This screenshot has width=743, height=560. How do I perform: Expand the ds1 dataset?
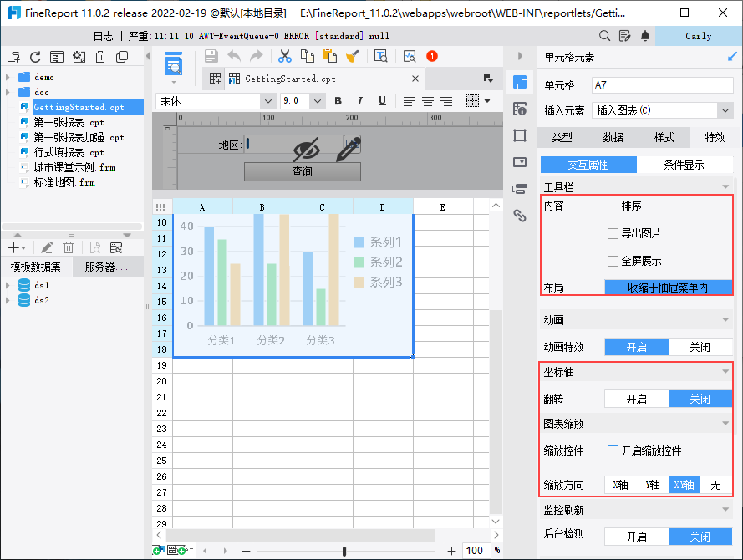(x=8, y=285)
